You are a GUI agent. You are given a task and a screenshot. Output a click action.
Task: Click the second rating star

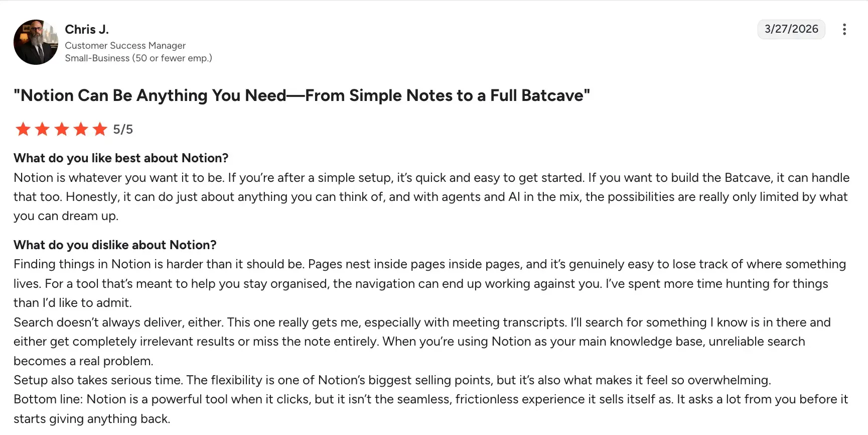coord(42,130)
